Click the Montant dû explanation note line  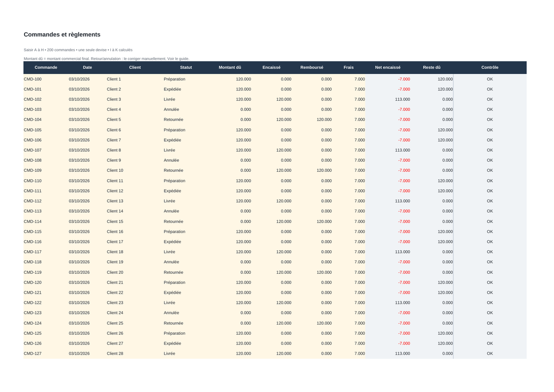106,59
